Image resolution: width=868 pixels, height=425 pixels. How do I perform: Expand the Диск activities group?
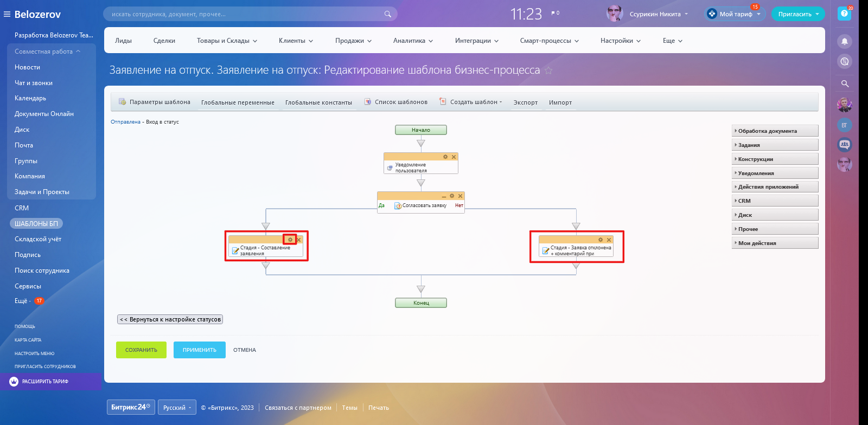point(775,215)
